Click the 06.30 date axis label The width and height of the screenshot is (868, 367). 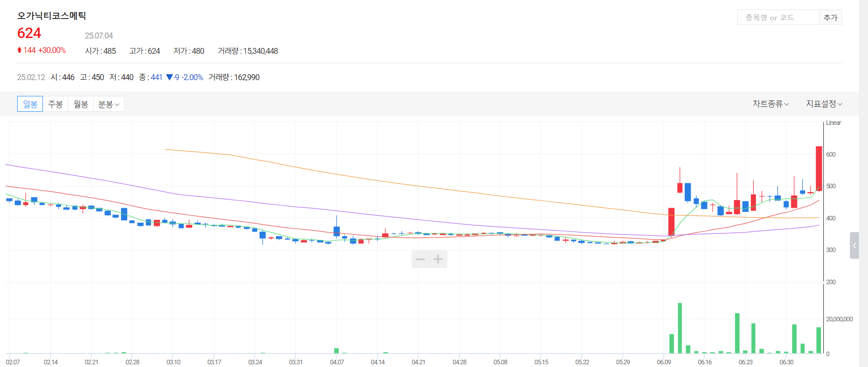click(x=787, y=362)
